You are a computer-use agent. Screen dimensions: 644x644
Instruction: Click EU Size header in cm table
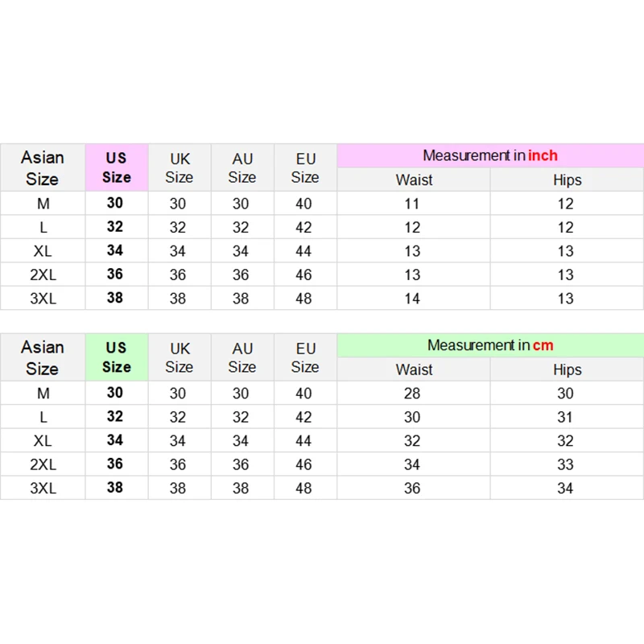tap(305, 357)
